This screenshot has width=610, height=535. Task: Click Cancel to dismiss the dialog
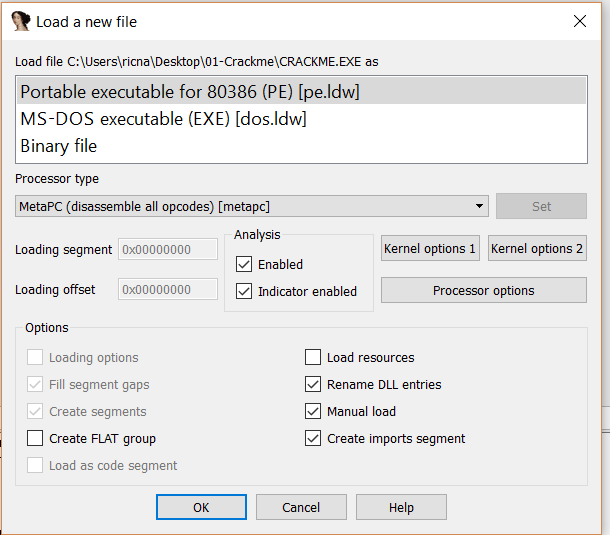point(300,508)
